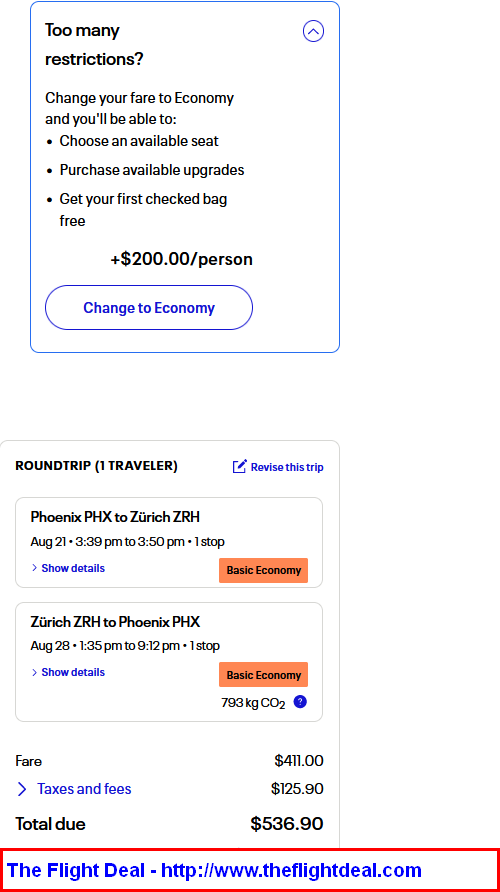The height and width of the screenshot is (892, 500).
Task: Click the pencil edit icon beside Revise this trip
Action: [239, 466]
